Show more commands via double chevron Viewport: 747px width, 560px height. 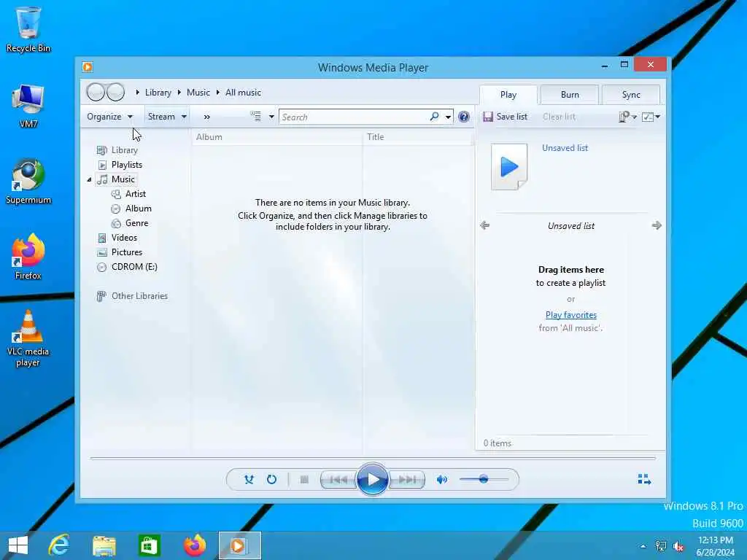click(206, 117)
